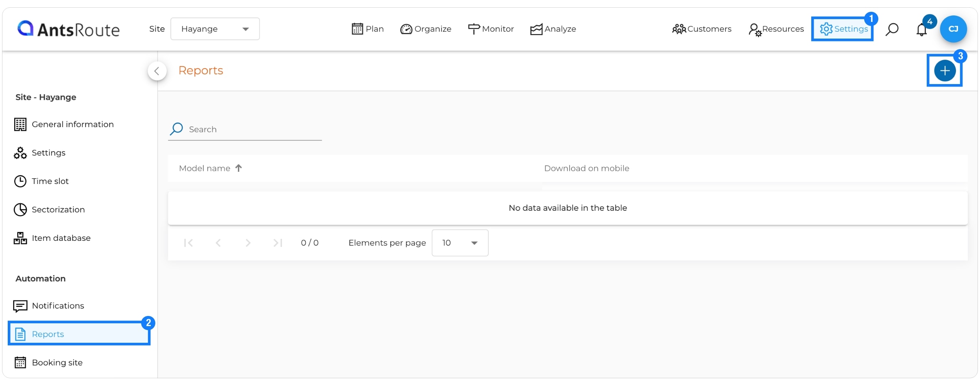Viewport: 980px width, 385px height.
Task: Sort by Model name column
Action: click(210, 168)
